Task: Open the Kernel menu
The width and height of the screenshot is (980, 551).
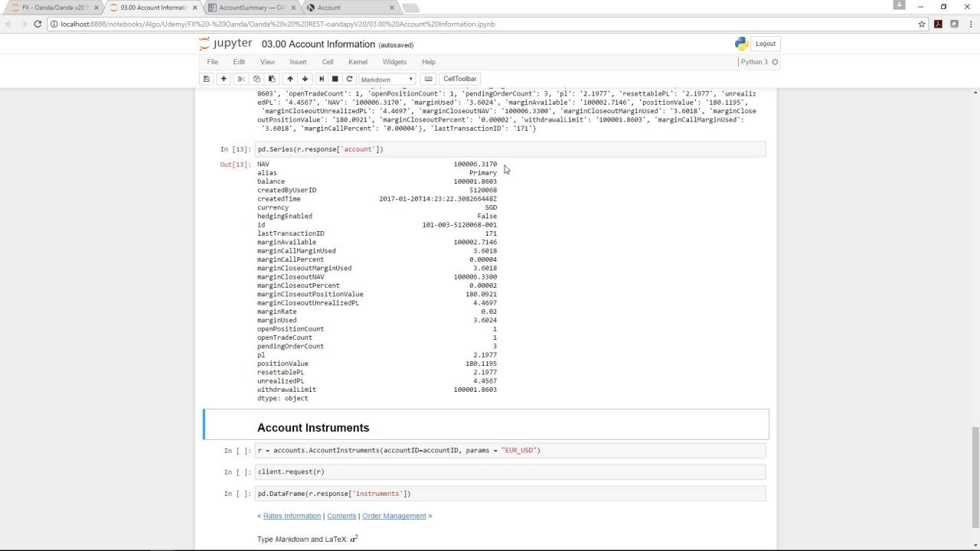Action: [x=358, y=62]
